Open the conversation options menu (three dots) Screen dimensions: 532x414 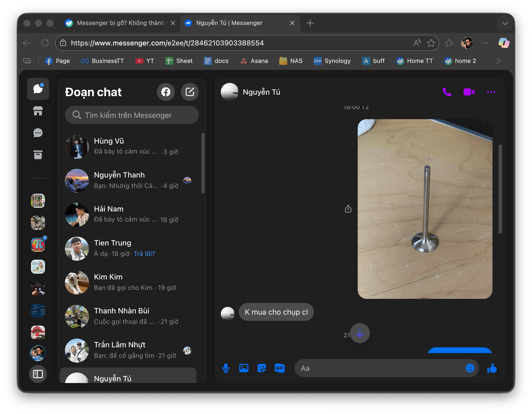pyautogui.click(x=491, y=92)
